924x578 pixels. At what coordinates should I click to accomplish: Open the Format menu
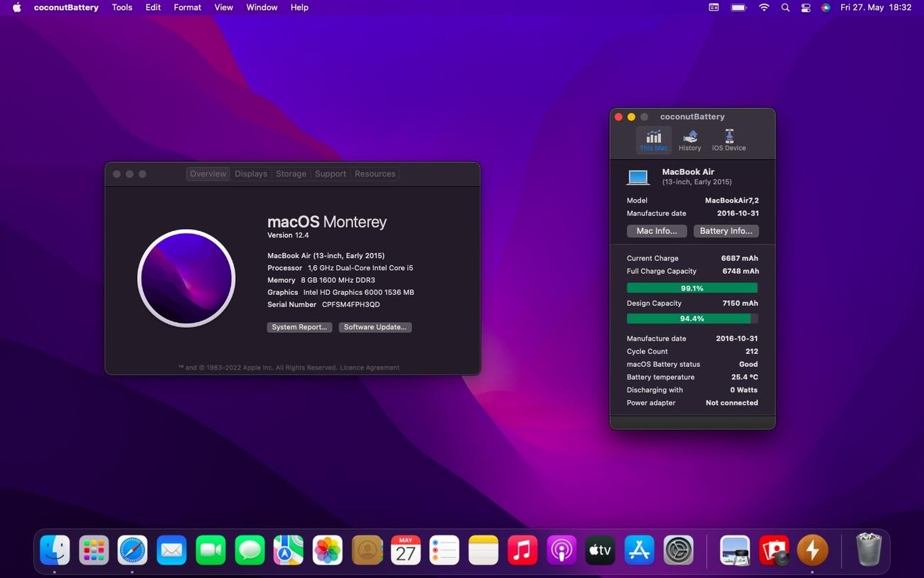click(188, 7)
